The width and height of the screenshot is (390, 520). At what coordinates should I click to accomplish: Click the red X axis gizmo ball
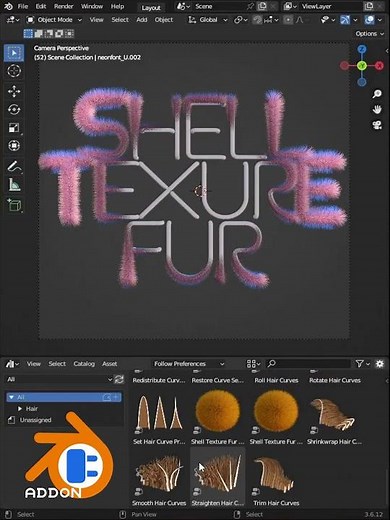coord(379,66)
